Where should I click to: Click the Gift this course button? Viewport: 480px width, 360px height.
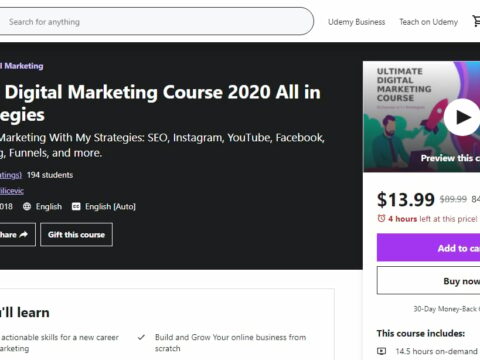(76, 235)
